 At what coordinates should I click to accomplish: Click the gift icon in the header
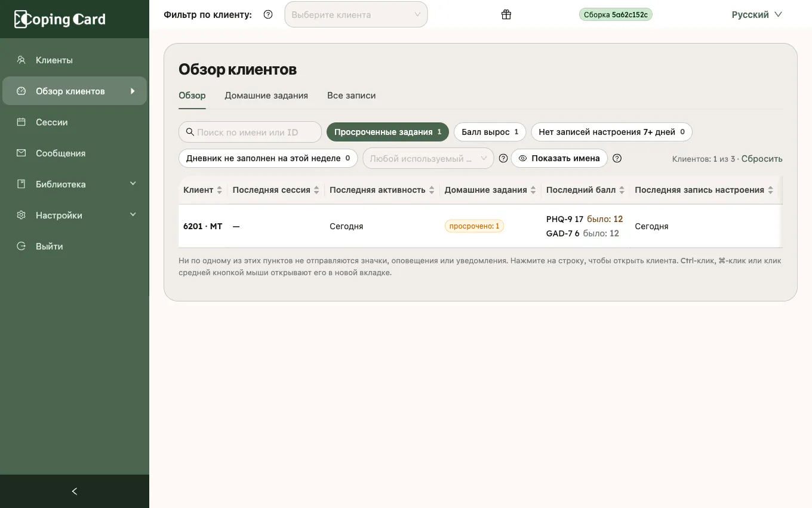tap(506, 14)
